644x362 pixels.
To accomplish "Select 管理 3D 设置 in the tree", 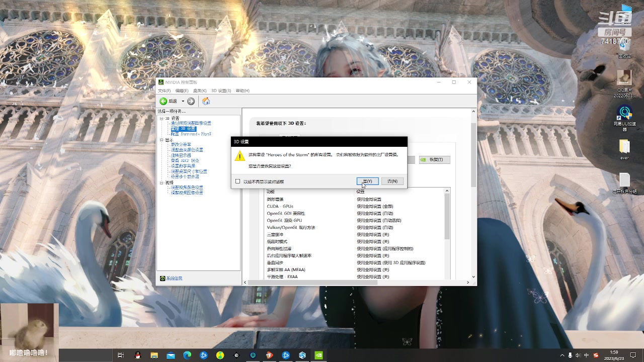I will pyautogui.click(x=183, y=129).
